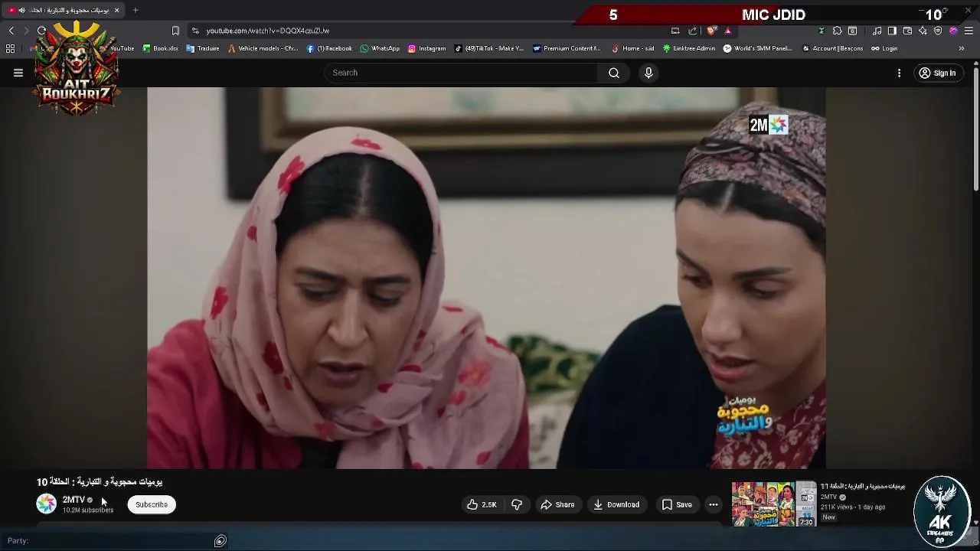Start voice search with microphone icon
The width and height of the screenshot is (980, 551).
(x=648, y=73)
